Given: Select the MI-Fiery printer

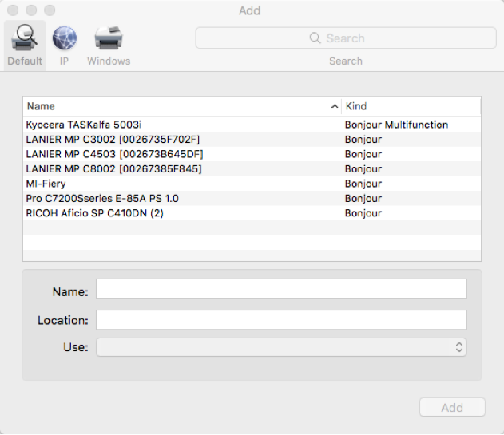Looking at the screenshot, I should point(252,184).
